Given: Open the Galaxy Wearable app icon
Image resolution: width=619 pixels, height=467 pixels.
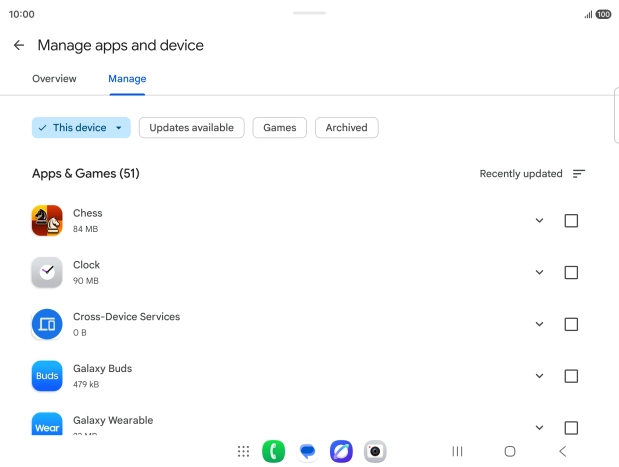Looking at the screenshot, I should tap(47, 424).
